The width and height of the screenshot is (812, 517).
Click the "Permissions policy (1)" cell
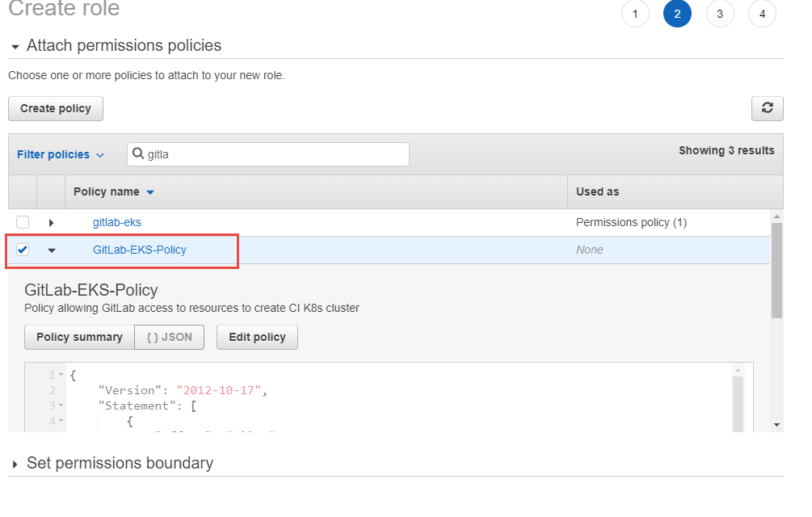point(631,222)
